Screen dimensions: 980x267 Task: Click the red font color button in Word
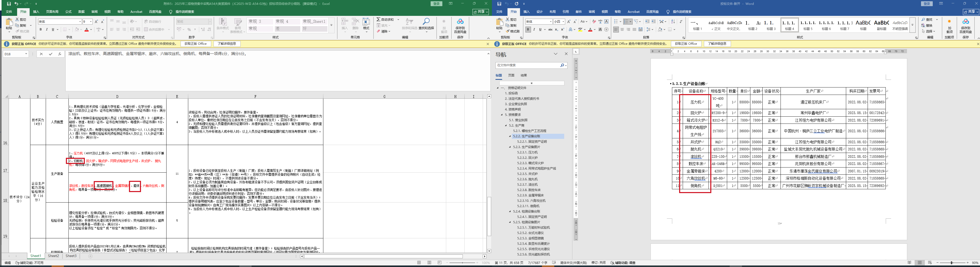pos(590,29)
